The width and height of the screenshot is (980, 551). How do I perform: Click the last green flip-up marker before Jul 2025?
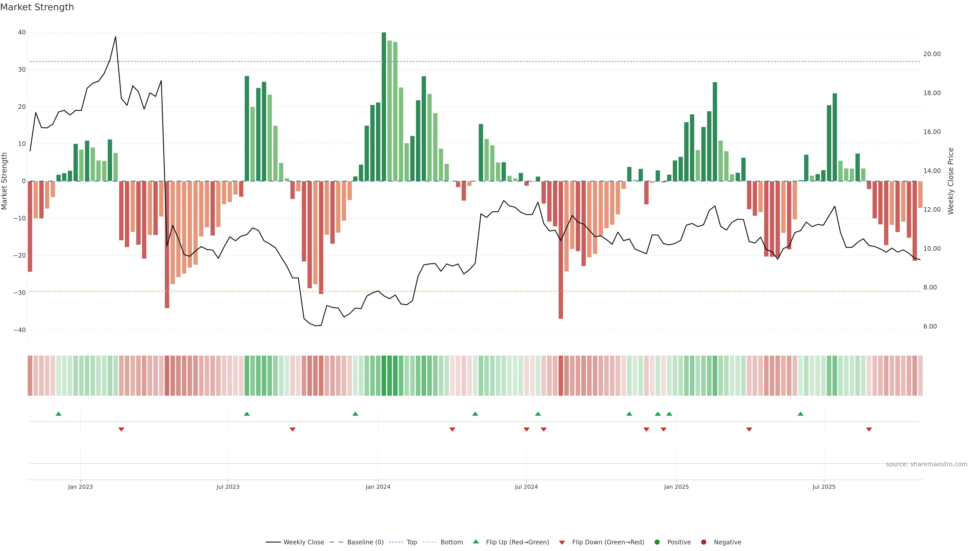[800, 414]
